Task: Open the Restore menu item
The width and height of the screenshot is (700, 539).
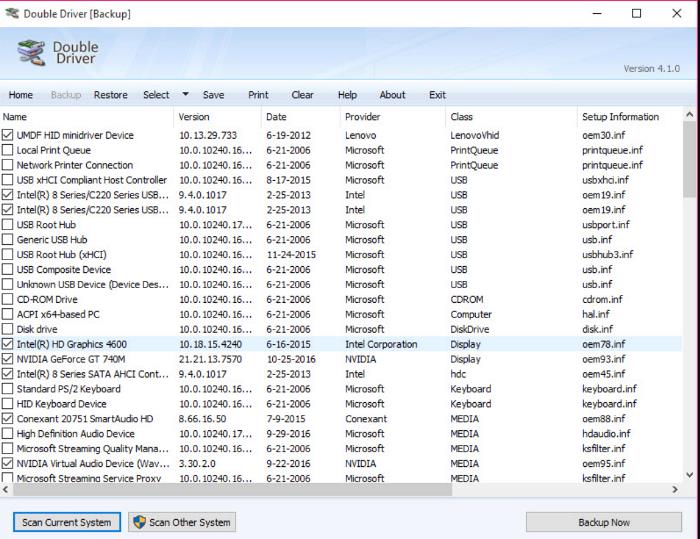Action: [x=110, y=95]
